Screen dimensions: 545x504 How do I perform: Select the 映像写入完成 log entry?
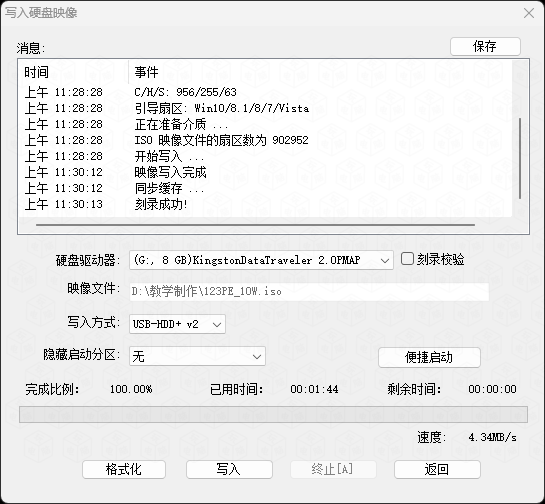click(x=171, y=172)
